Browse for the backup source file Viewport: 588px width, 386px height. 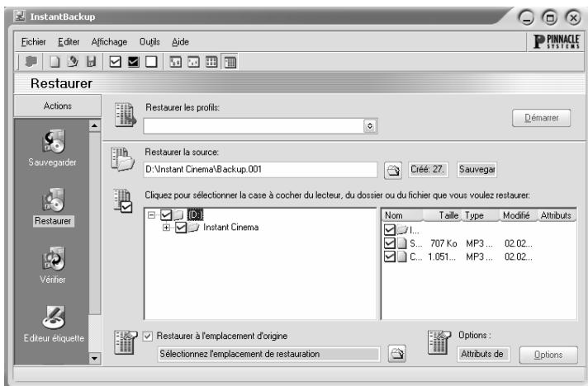pyautogui.click(x=393, y=171)
